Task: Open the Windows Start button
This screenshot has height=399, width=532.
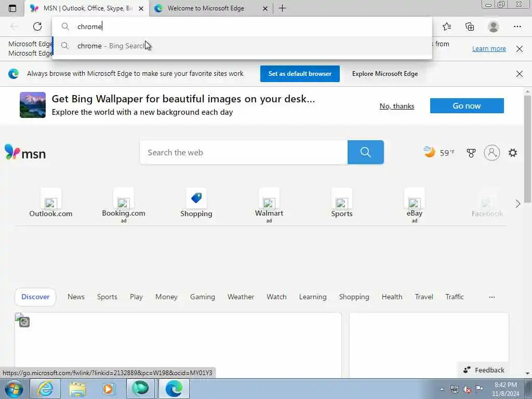Action: [x=14, y=389]
